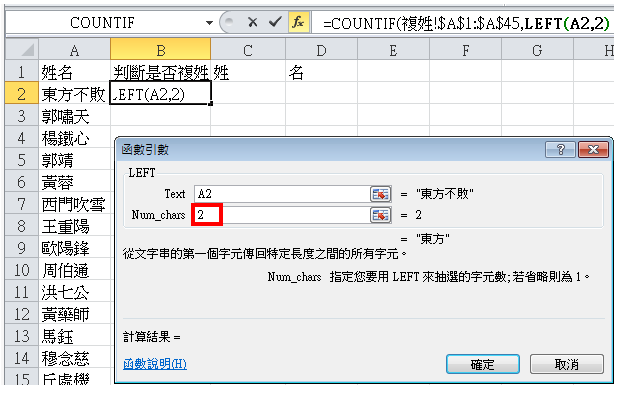Select row 1 header
The image size is (625, 395).
click(22, 72)
